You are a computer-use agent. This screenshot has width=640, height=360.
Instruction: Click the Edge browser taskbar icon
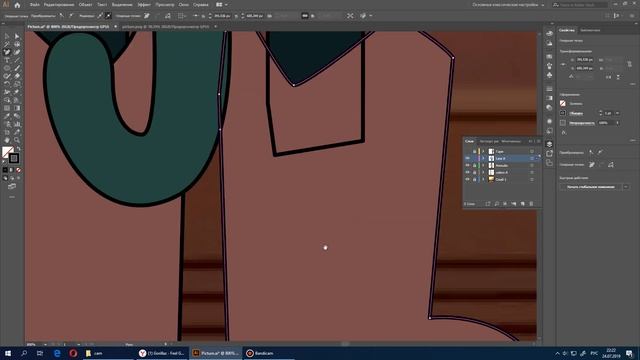(57, 353)
